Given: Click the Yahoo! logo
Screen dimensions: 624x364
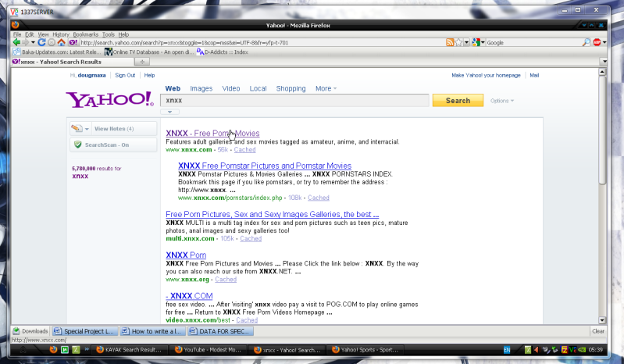Looking at the screenshot, I should 109,99.
